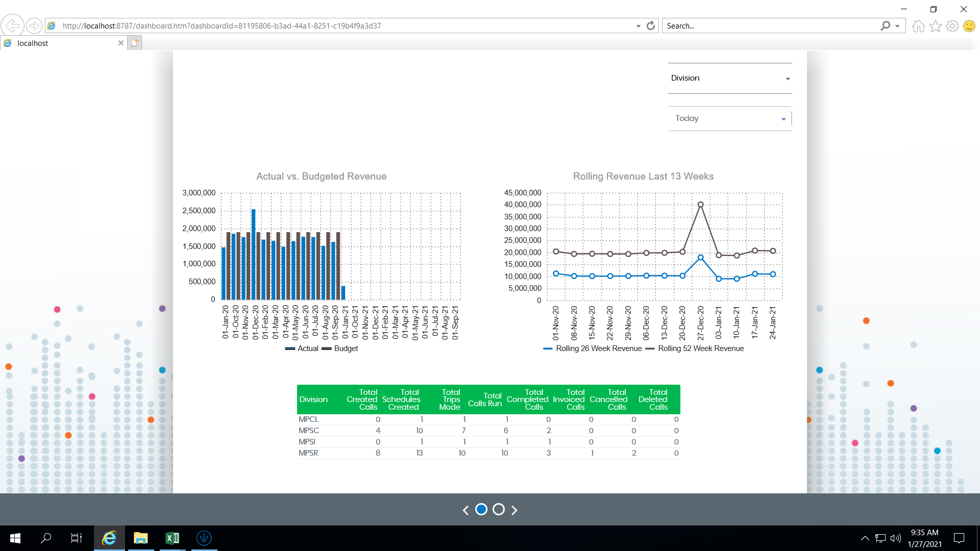This screenshot has width=980, height=551.
Task: Open File Explorer from the taskbar
Action: pyautogui.click(x=140, y=538)
